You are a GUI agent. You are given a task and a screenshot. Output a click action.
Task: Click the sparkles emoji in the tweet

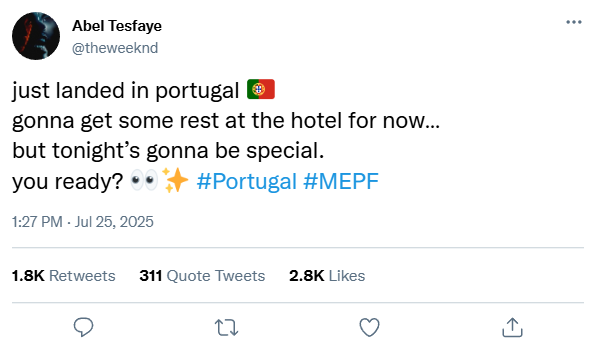click(175, 180)
